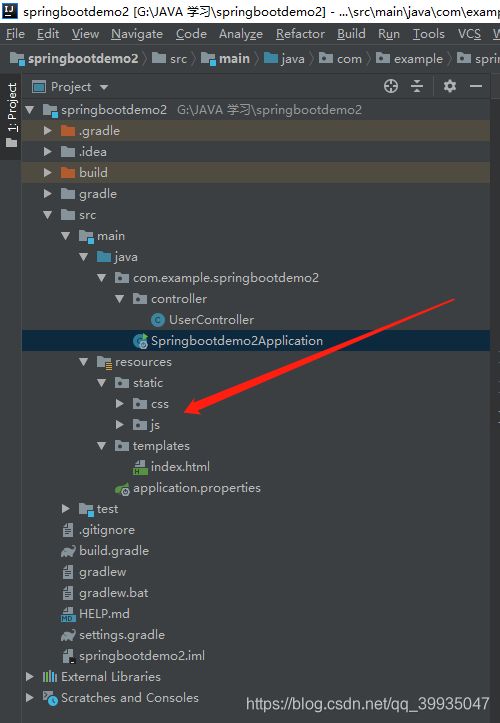Image resolution: width=500 pixels, height=723 pixels.
Task: Click the main breadcrumb
Action: (x=226, y=59)
